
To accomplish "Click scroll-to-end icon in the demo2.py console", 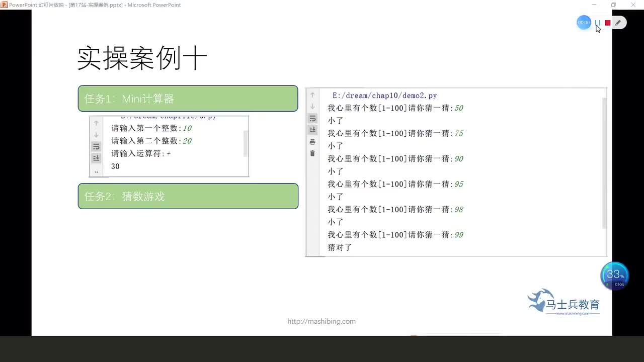I will tap(312, 130).
